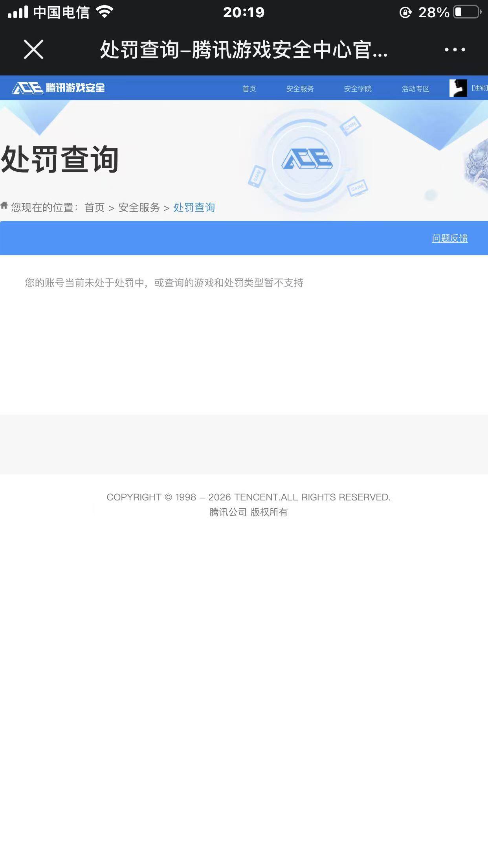Tap the 处罚查询 page heading
Viewport: 488px width, 868px height.
tap(60, 159)
